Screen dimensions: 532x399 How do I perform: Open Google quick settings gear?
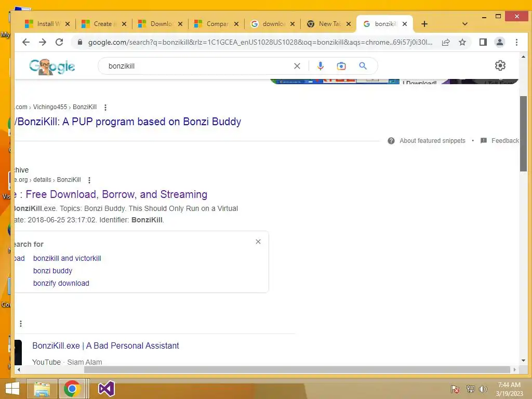pos(500,65)
